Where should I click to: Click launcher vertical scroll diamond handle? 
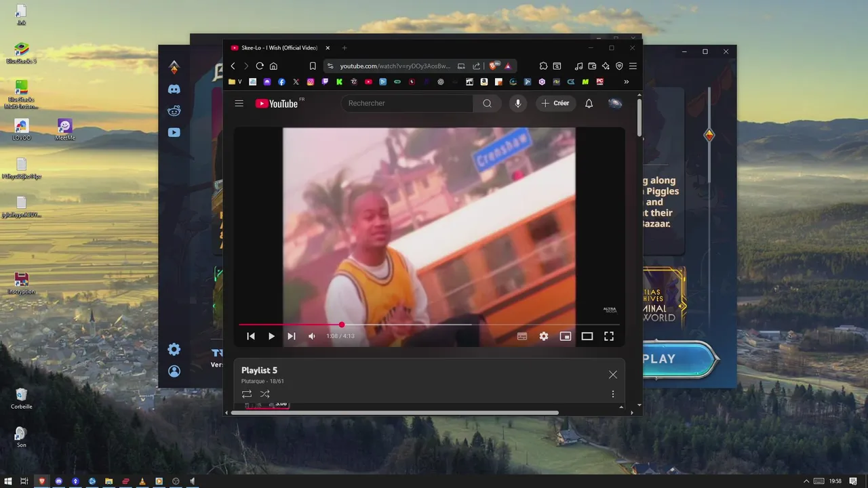(x=709, y=135)
